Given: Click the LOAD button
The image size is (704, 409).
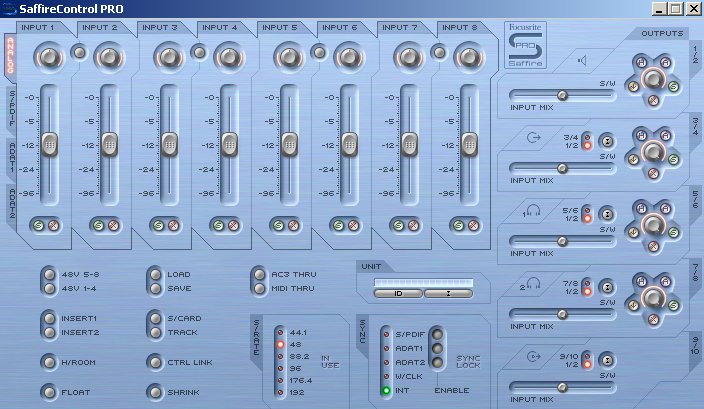Looking at the screenshot, I should pos(155,274).
